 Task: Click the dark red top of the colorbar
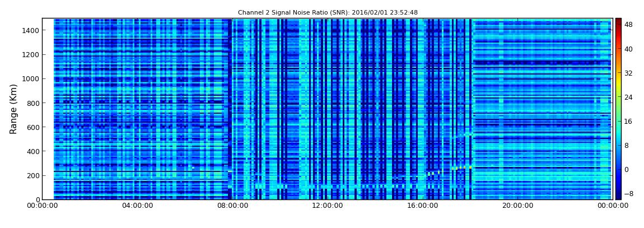pos(618,22)
